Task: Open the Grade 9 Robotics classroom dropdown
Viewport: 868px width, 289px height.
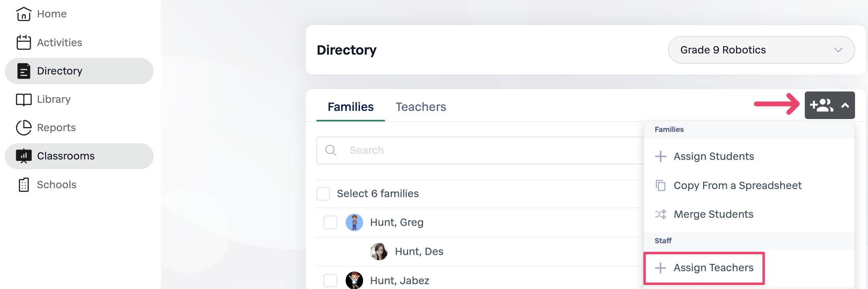Action: [x=761, y=50]
